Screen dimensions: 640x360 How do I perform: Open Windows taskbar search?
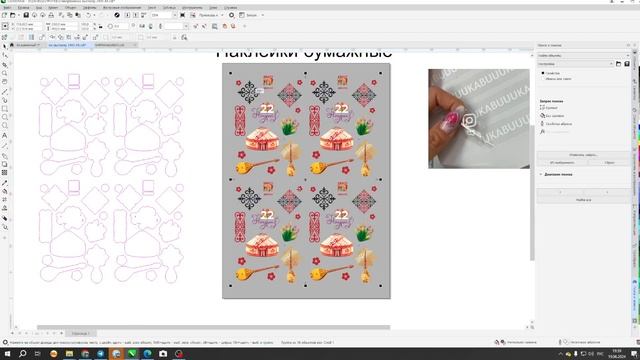tap(22, 354)
